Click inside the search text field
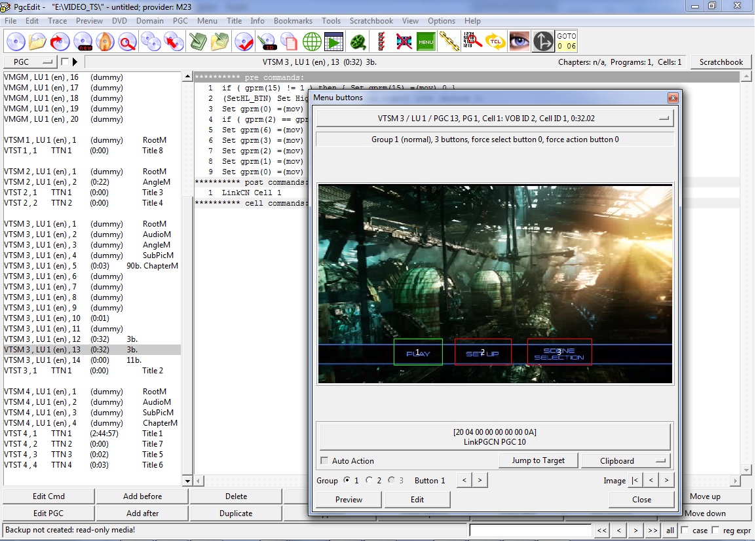Screen dimensions: 756x541 (x=530, y=530)
